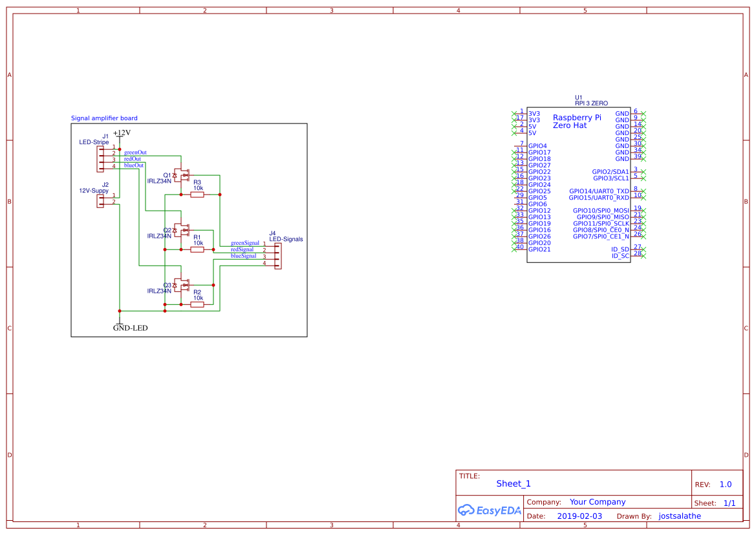
Task: Click the redSignal net label
Action: [244, 249]
